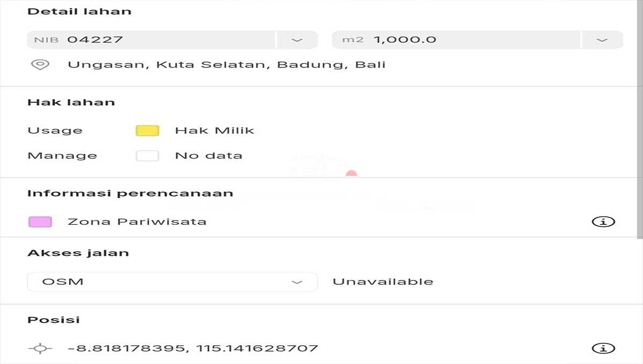Click the yellow Hak Milik color swatch
The height and width of the screenshot is (364, 643).
tap(147, 131)
